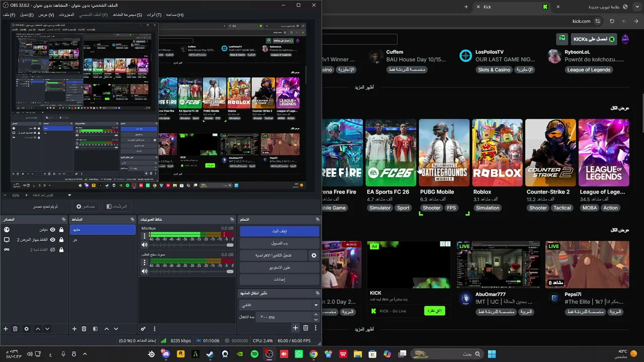The height and width of the screenshot is (362, 644).
Task: Open scene filters icon in scenes footer
Action: click(95, 329)
